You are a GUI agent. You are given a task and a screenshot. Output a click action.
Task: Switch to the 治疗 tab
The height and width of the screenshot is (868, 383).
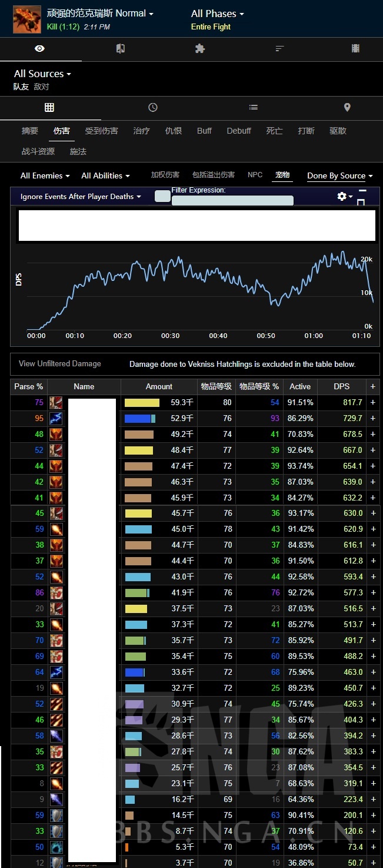pos(141,131)
